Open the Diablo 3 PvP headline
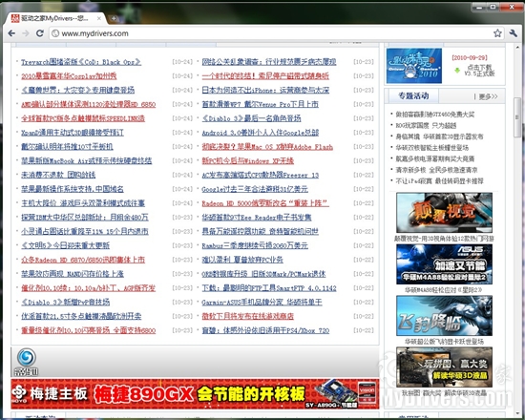The image size is (525, 420). tap(65, 302)
